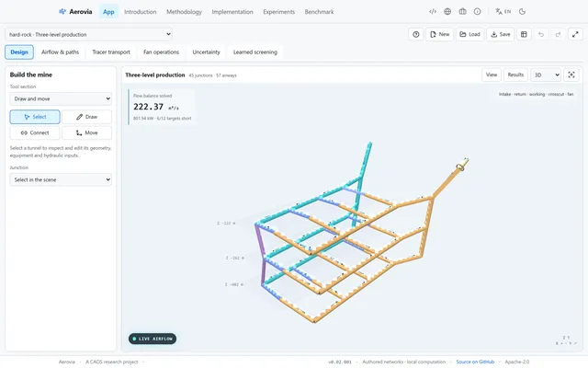
Task: Go to the Implementation page
Action: pos(232,12)
